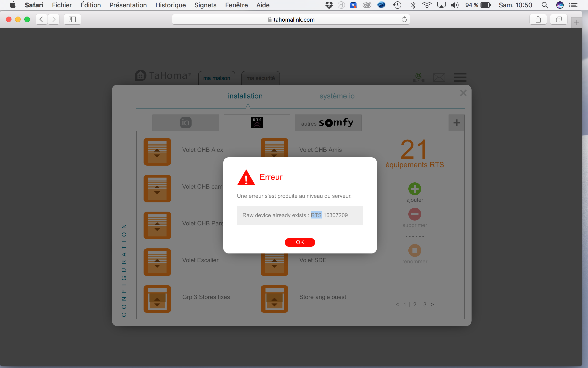The width and height of the screenshot is (588, 368).
Task: Go to page 2 of devices
Action: [415, 305]
